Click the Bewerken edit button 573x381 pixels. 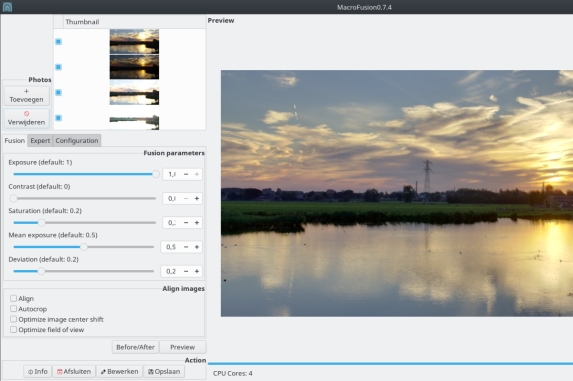pos(119,372)
